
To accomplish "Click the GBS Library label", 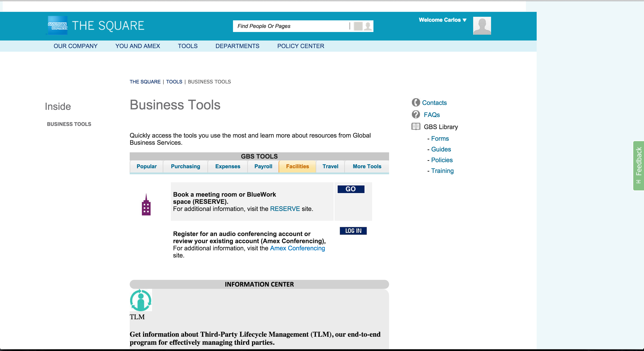I will coord(441,127).
